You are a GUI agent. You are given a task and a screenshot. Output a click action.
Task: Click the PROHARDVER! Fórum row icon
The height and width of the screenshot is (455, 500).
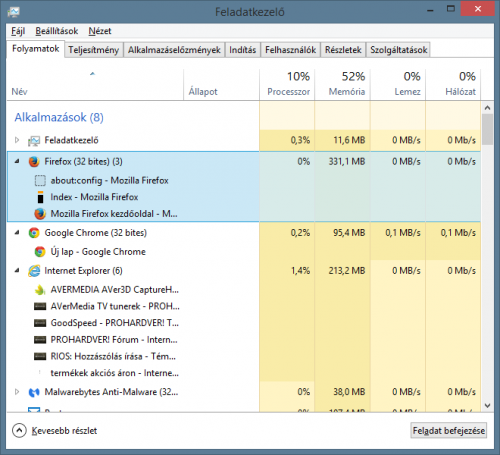tap(40, 340)
